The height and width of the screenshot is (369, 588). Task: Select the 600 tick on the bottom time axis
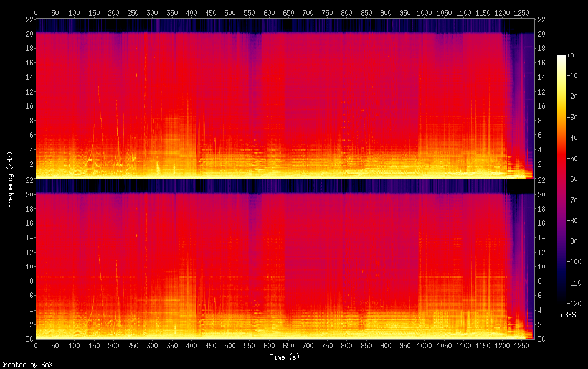click(x=269, y=346)
